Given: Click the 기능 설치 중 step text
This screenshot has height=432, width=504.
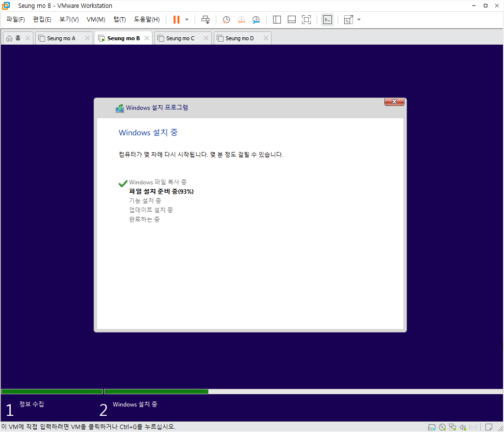Looking at the screenshot, I should [145, 201].
